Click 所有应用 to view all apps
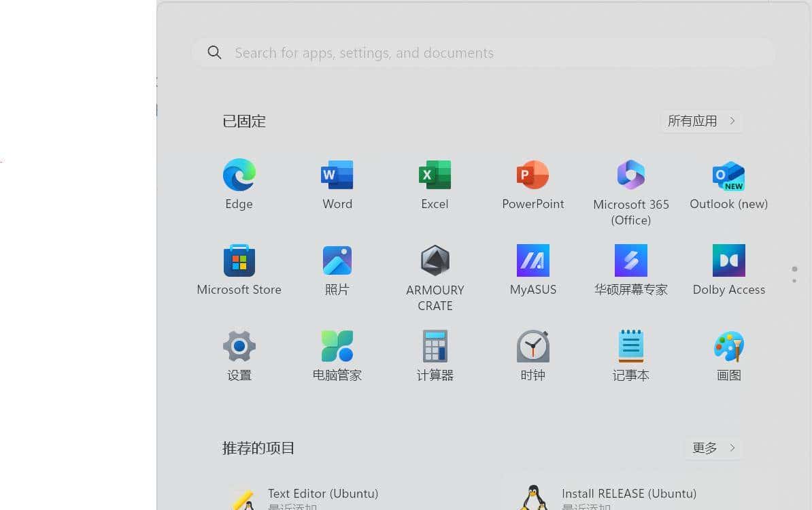The image size is (812, 510). click(x=700, y=121)
